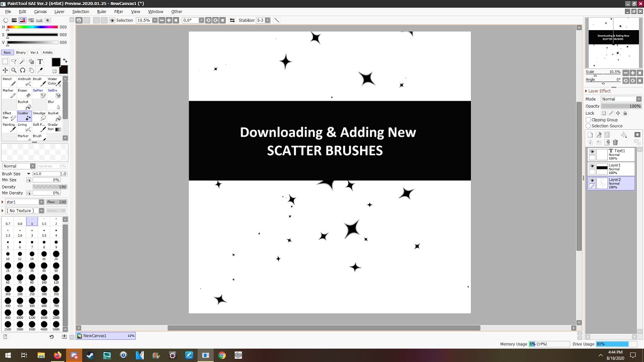Viewport: 644px width, 362px height.
Task: Open the Canvas menu
Action: [40, 12]
